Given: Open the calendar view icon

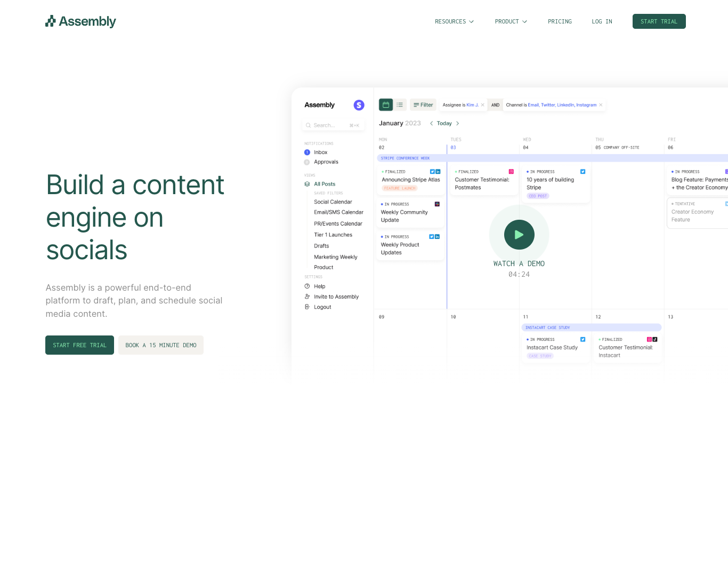Looking at the screenshot, I should tap(385, 105).
